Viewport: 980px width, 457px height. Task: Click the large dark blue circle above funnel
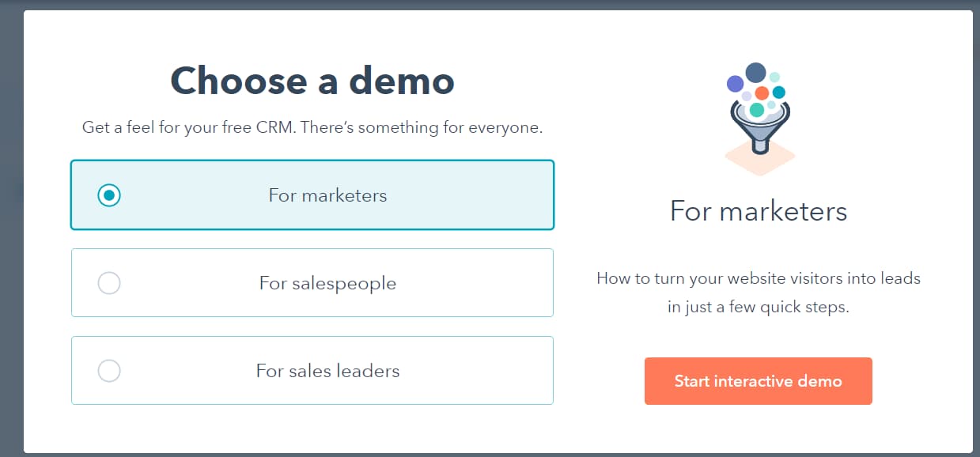coord(755,74)
